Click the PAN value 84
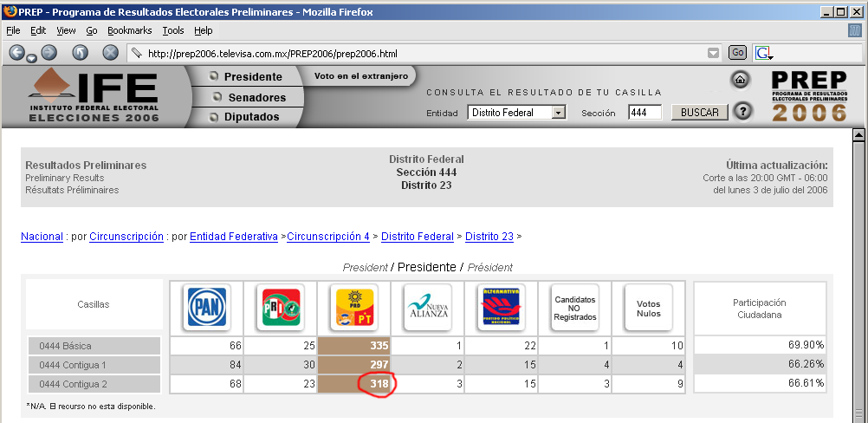 [236, 365]
